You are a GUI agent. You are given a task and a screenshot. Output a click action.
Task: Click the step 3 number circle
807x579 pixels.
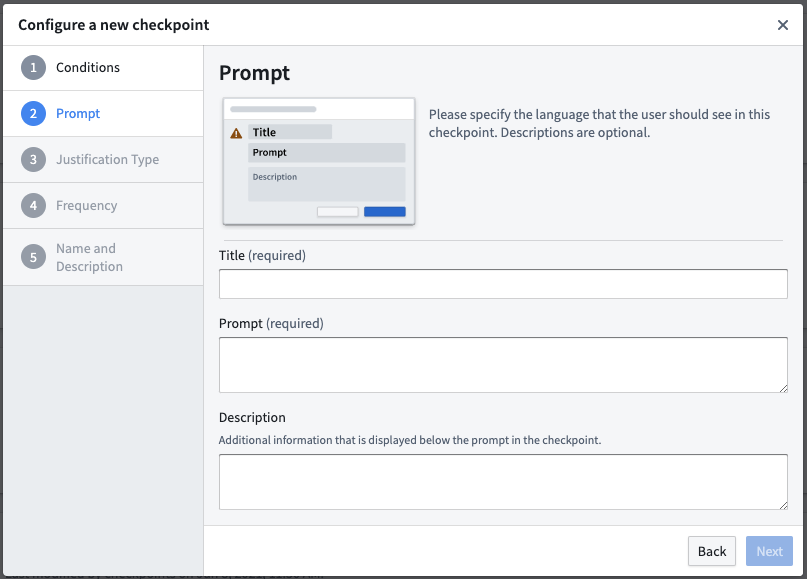click(x=33, y=160)
